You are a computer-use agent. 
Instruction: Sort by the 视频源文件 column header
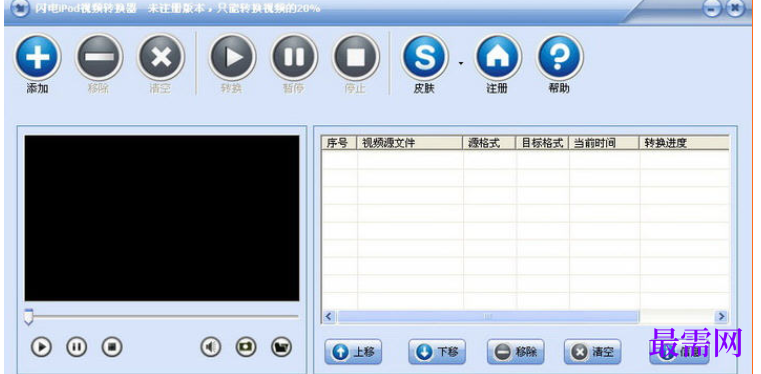[x=410, y=143]
